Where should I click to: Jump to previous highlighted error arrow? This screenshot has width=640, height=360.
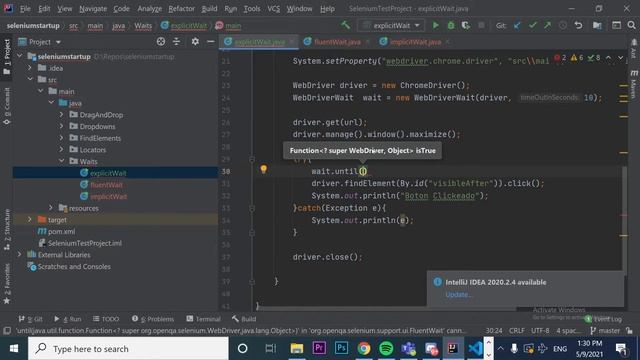pos(609,58)
